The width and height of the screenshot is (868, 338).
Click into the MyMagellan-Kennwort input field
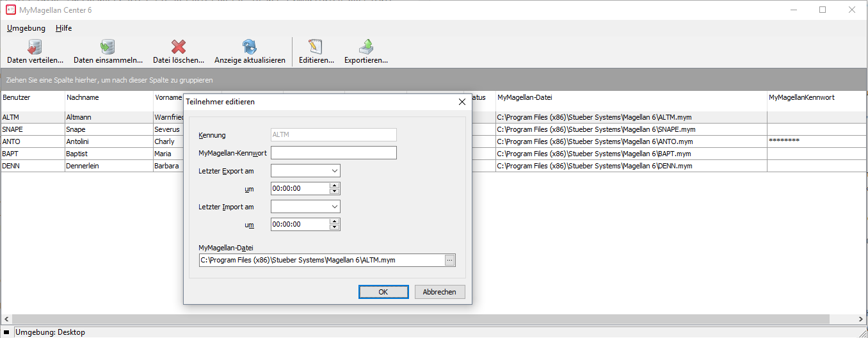(334, 153)
